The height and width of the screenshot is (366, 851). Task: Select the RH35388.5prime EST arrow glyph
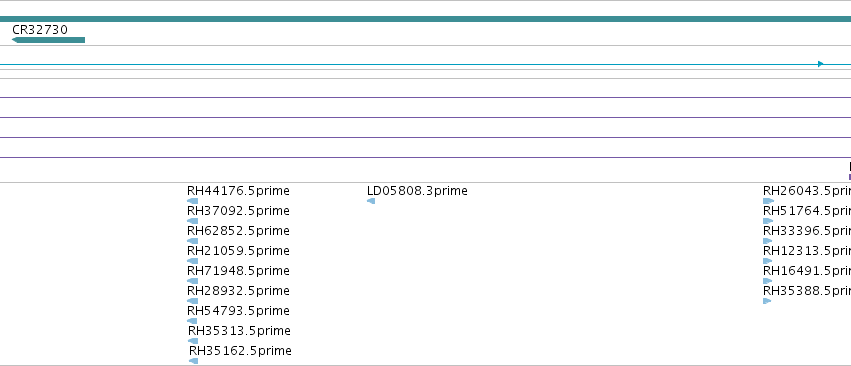pos(767,301)
